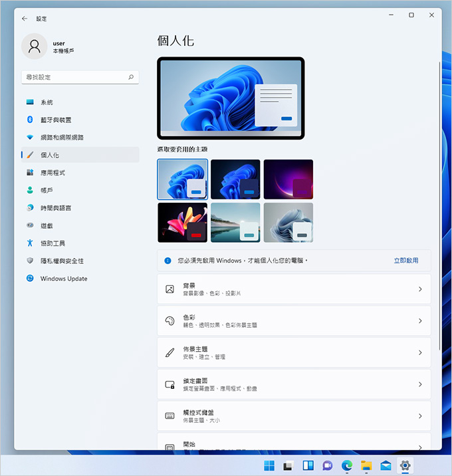The image size is (452, 476).
Task: Click the paintbrush icon beside 個人化
Action: [x=30, y=155]
